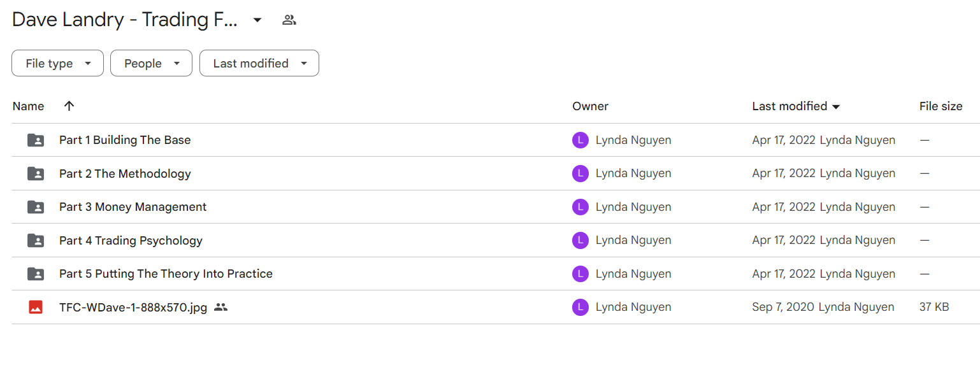Click the shared people icon beside title
The width and height of the screenshot is (980, 386).
[x=289, y=20]
